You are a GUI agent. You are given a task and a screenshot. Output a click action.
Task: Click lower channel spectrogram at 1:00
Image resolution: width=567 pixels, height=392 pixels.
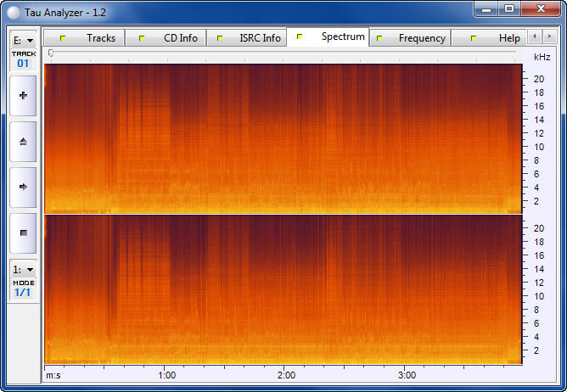(x=167, y=290)
